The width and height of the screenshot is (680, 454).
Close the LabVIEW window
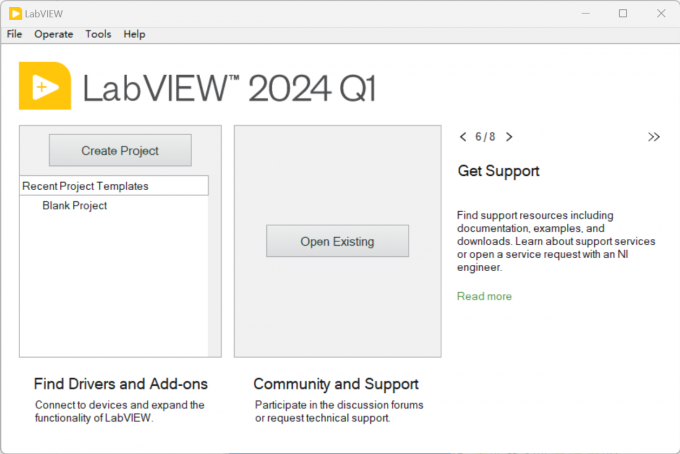(661, 13)
